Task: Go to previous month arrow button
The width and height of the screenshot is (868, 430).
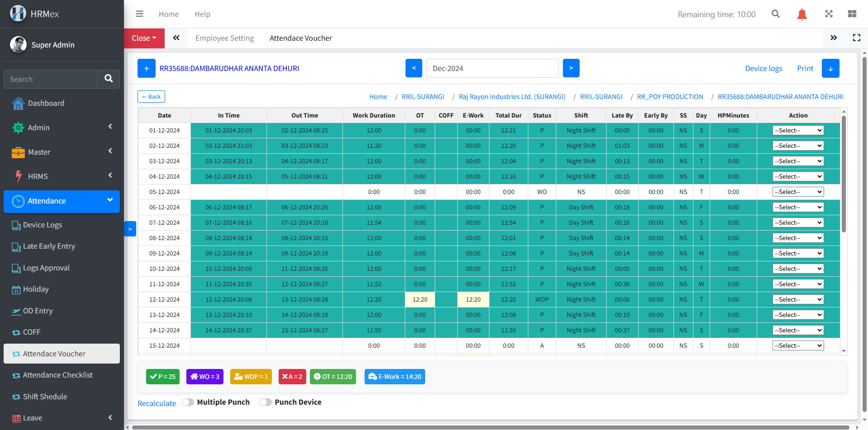Action: pyautogui.click(x=413, y=68)
